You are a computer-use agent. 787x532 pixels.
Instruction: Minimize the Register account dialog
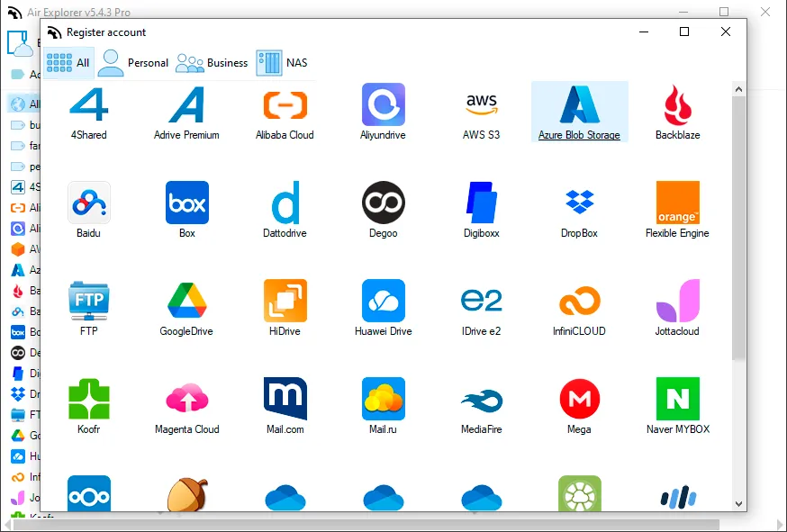[644, 32]
